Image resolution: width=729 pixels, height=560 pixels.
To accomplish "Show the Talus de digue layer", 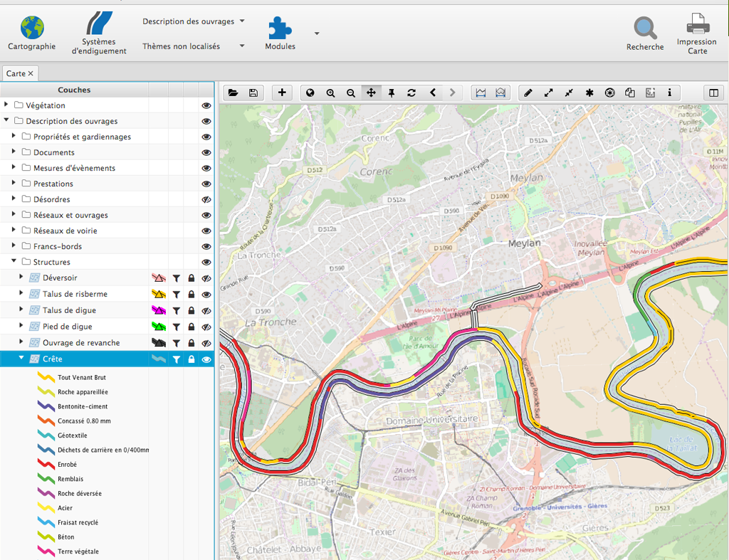I will click(x=206, y=311).
